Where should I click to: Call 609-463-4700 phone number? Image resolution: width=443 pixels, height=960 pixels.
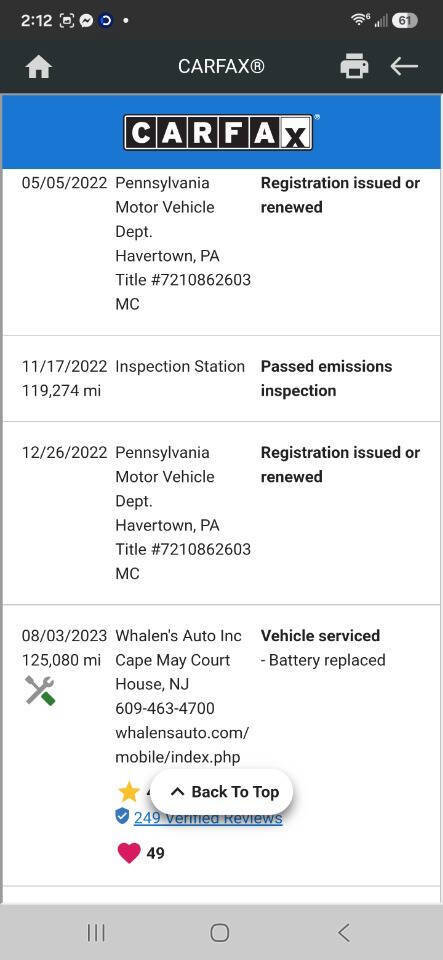coord(165,708)
